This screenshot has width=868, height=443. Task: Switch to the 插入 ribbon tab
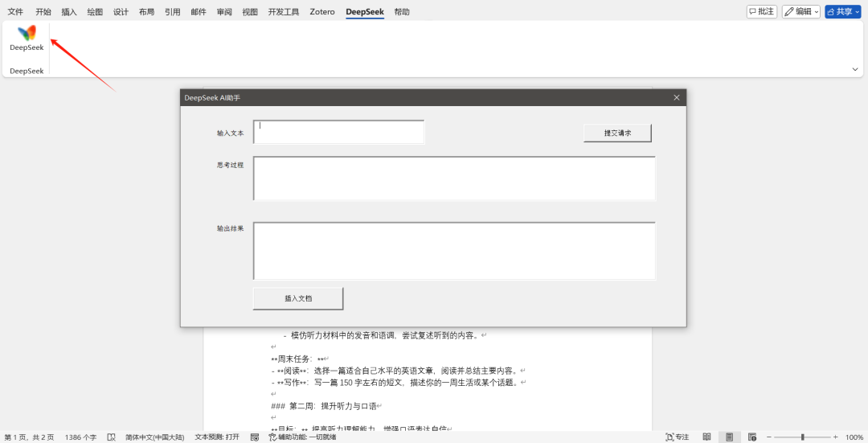pyautogui.click(x=69, y=11)
